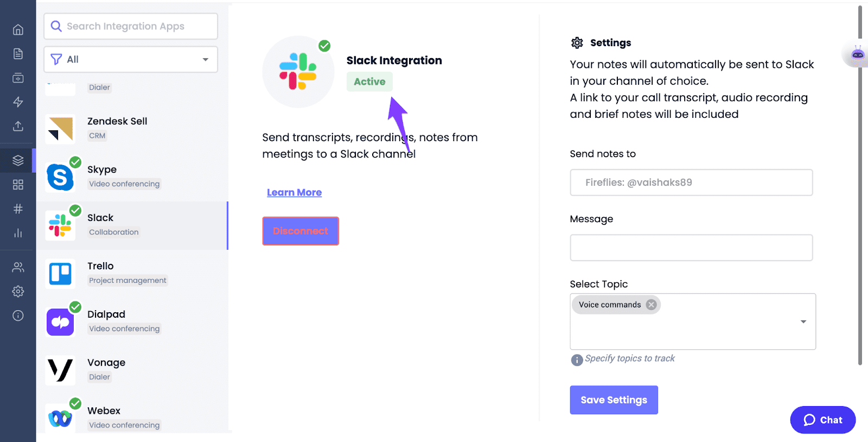Select the Meetings recorder sidebar icon
Viewport: 868px width, 442px height.
click(18, 78)
